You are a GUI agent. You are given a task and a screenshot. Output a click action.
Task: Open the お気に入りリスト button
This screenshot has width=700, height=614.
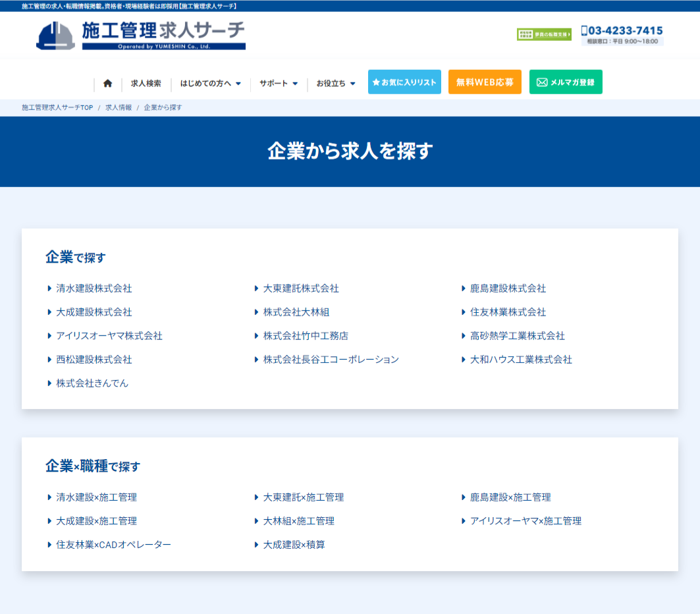click(404, 82)
